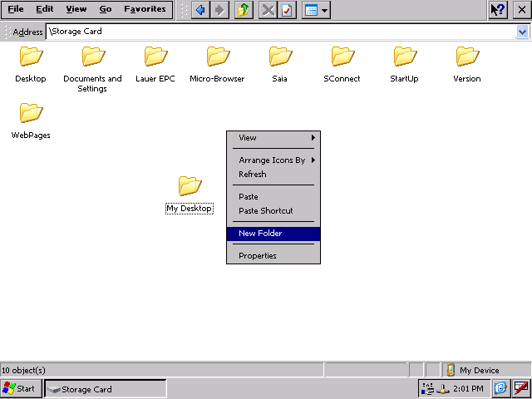Expand the Address bar dropdown
The height and width of the screenshot is (399, 532).
coord(522,32)
